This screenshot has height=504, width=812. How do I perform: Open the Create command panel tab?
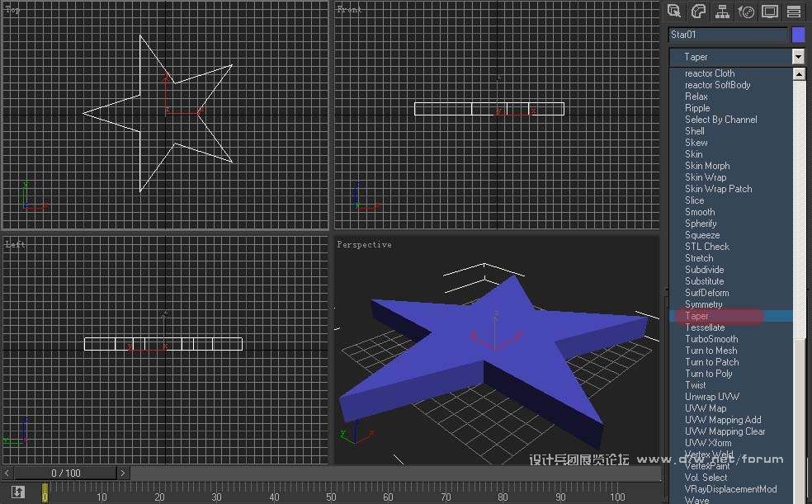(x=673, y=11)
